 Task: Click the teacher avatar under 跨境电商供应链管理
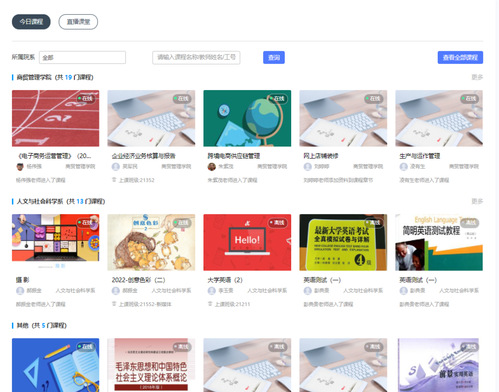coord(212,166)
